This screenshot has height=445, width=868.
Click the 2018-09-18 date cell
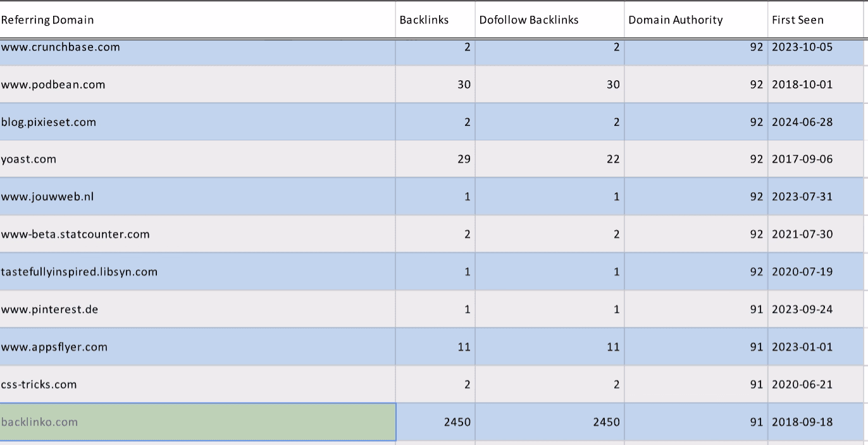click(x=815, y=422)
